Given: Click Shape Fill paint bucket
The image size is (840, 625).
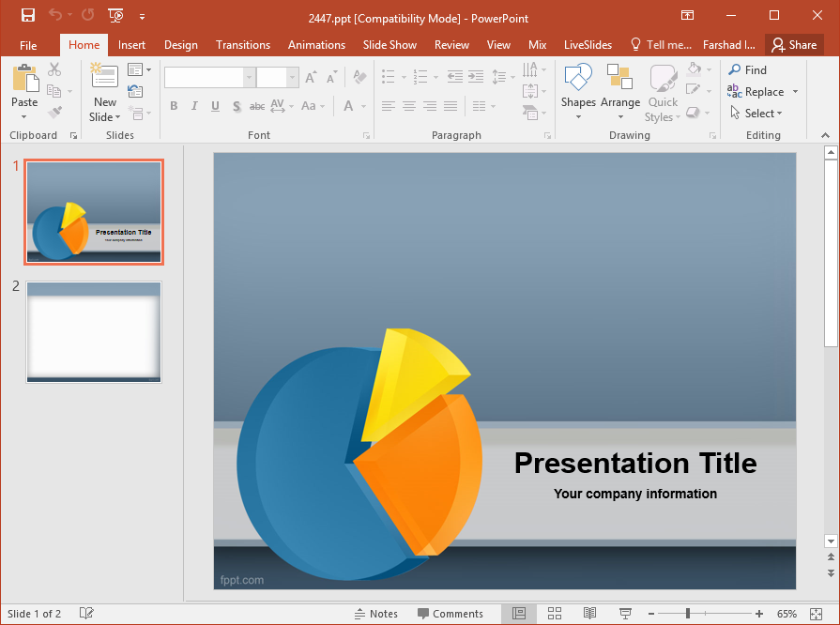Looking at the screenshot, I should [x=695, y=69].
